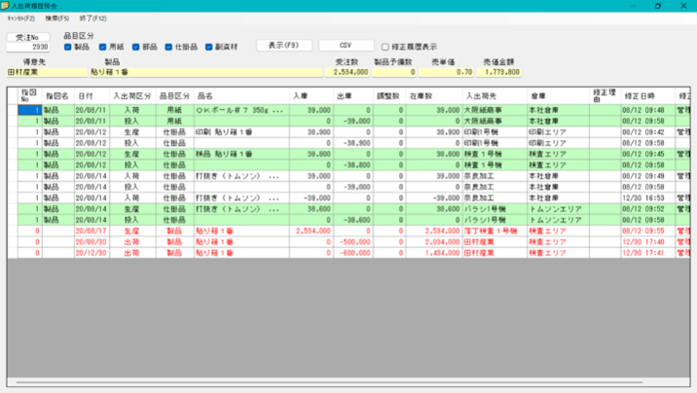
Task: Click the 印刷 貼り箱１番 item name cell
Action: [x=242, y=132]
